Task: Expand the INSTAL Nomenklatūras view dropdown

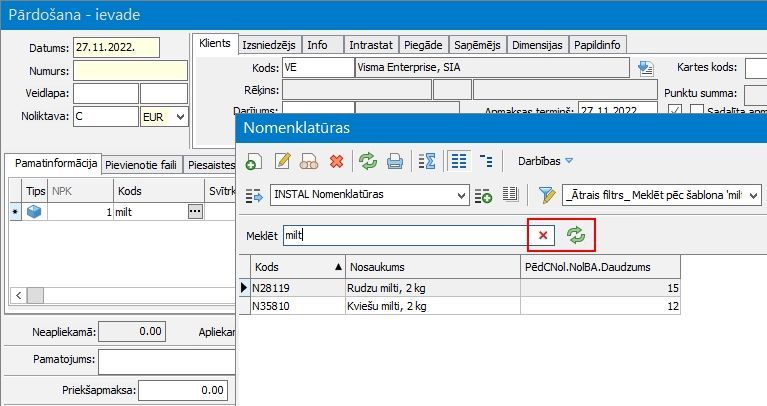Action: 461,196
